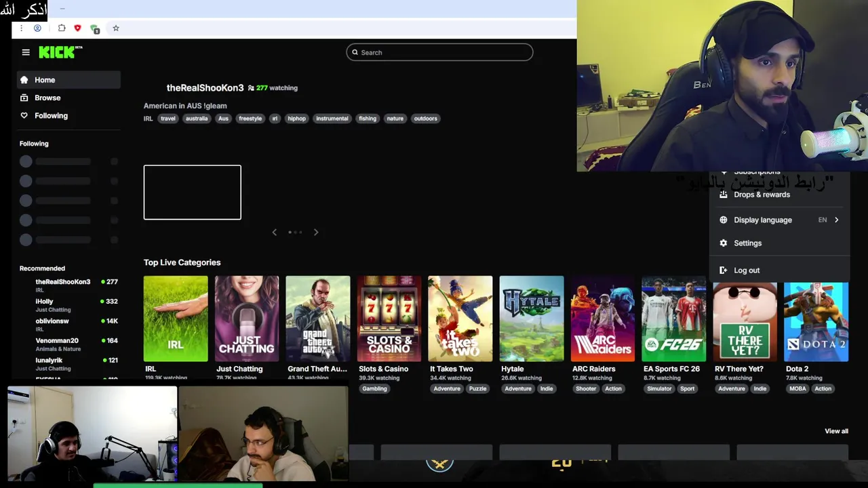The image size is (868, 488).
Task: Open the Hytale category thumbnail
Action: pos(532,319)
